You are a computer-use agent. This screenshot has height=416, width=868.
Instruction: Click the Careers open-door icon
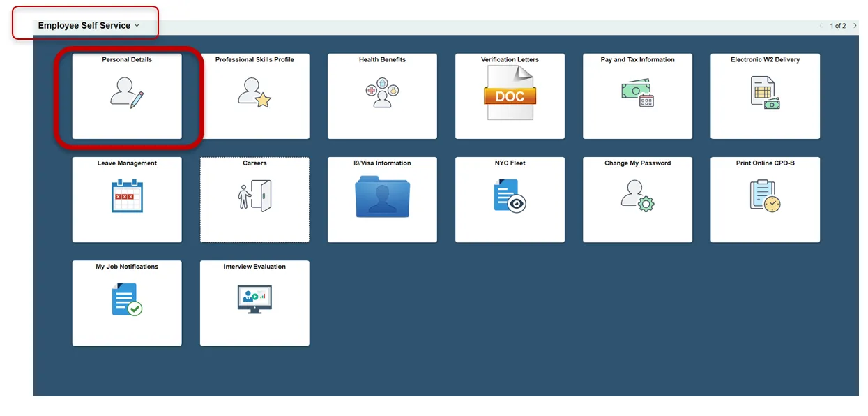click(254, 196)
